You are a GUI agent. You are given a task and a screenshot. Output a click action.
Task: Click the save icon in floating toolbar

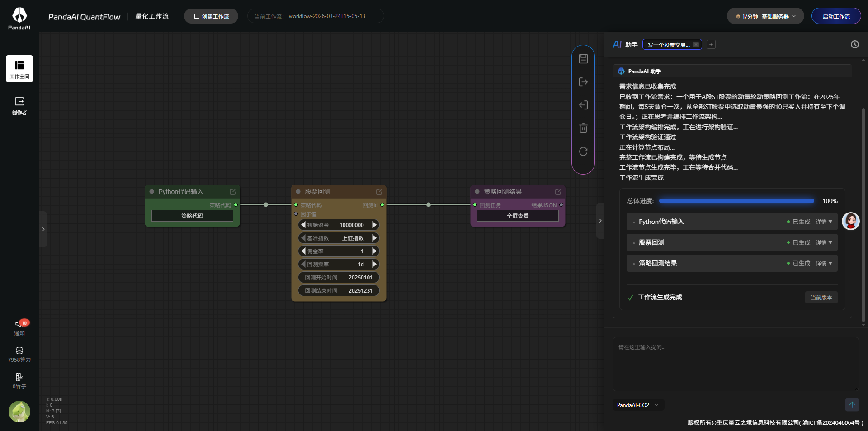coord(583,59)
